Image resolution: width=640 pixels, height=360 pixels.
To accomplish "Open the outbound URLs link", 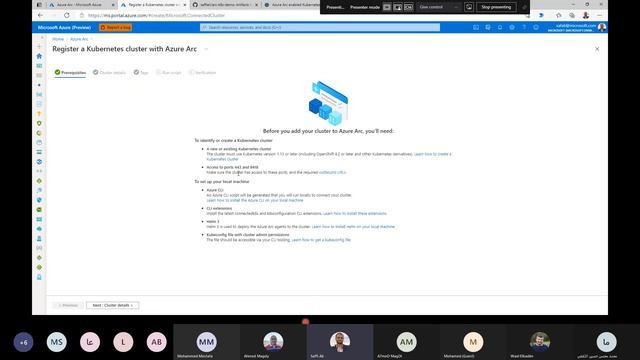I will pos(332,173).
